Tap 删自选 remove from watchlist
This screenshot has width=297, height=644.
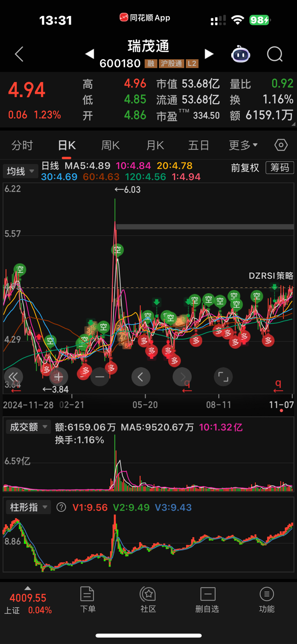click(207, 599)
